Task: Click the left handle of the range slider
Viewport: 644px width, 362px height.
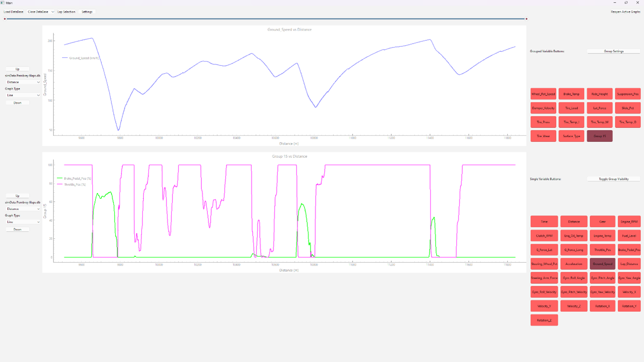Action: pos(5,19)
